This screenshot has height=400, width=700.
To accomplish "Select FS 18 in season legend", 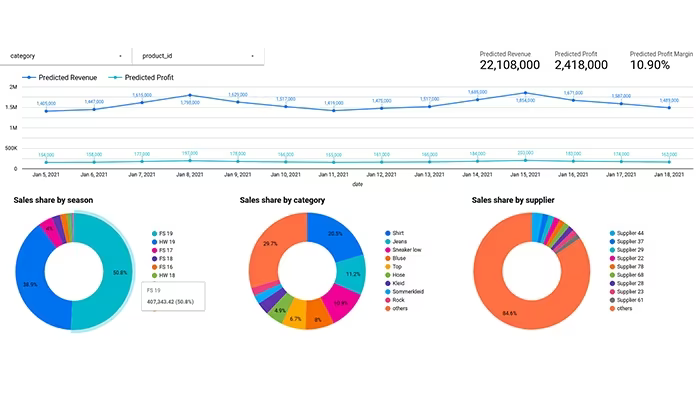I will (162, 258).
